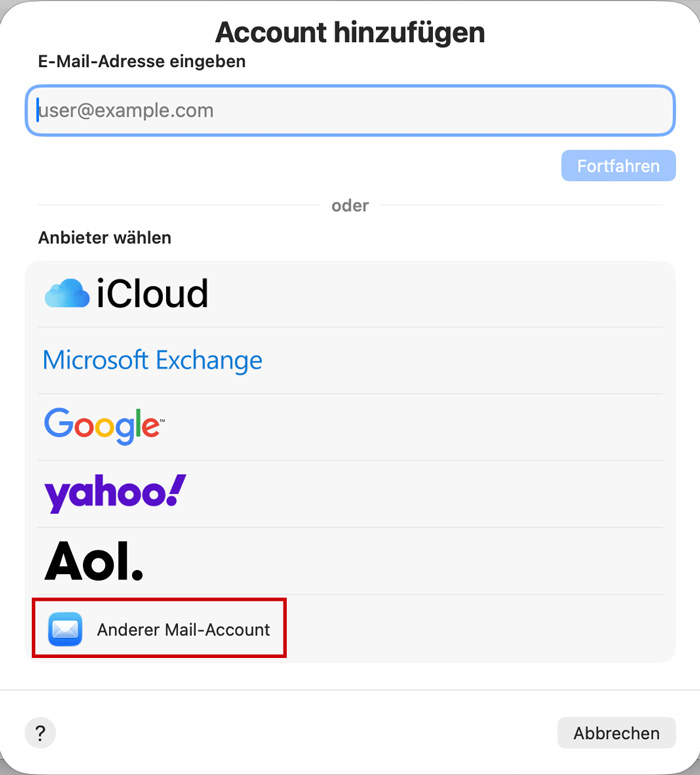
Task: Click the trademark symbol beside Google logo
Action: 161,420
